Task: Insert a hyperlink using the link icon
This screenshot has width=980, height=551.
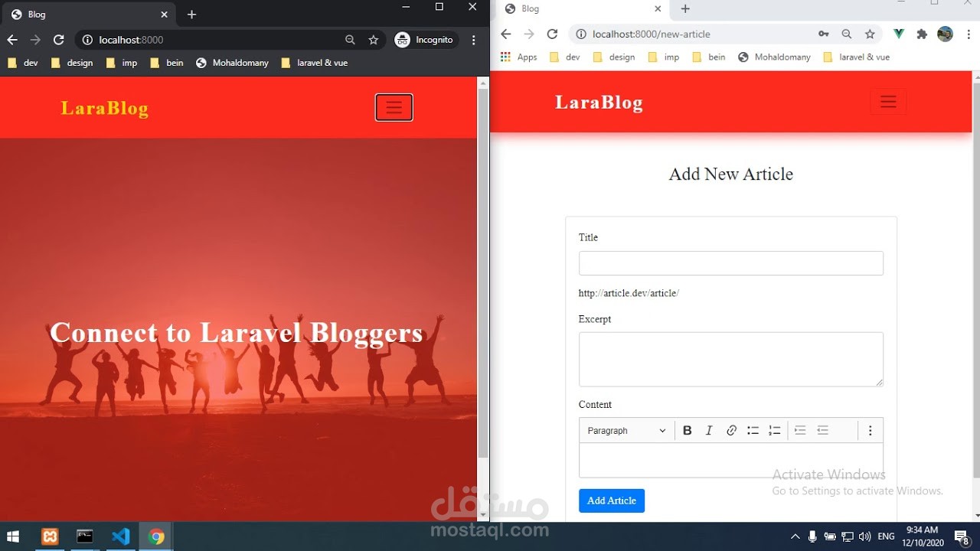Action: 731,430
